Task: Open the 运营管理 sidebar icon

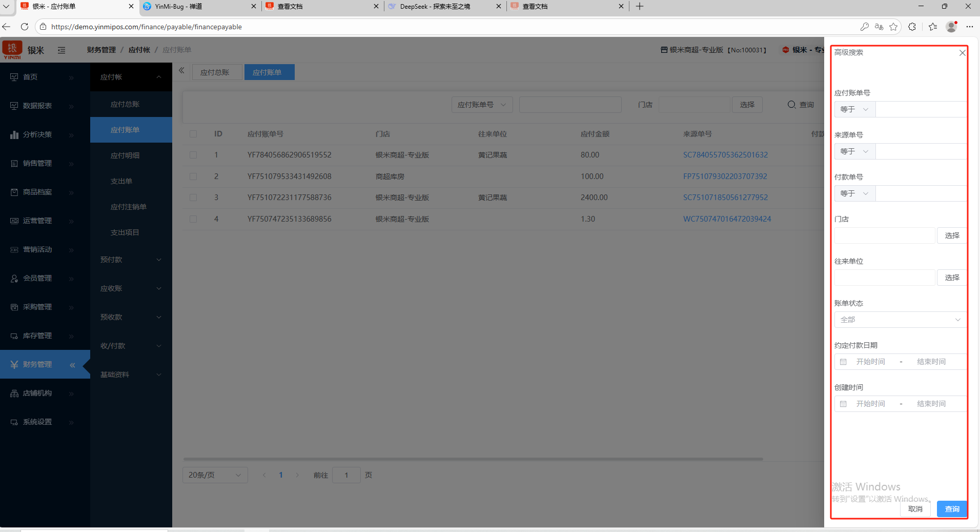Action: (14, 221)
